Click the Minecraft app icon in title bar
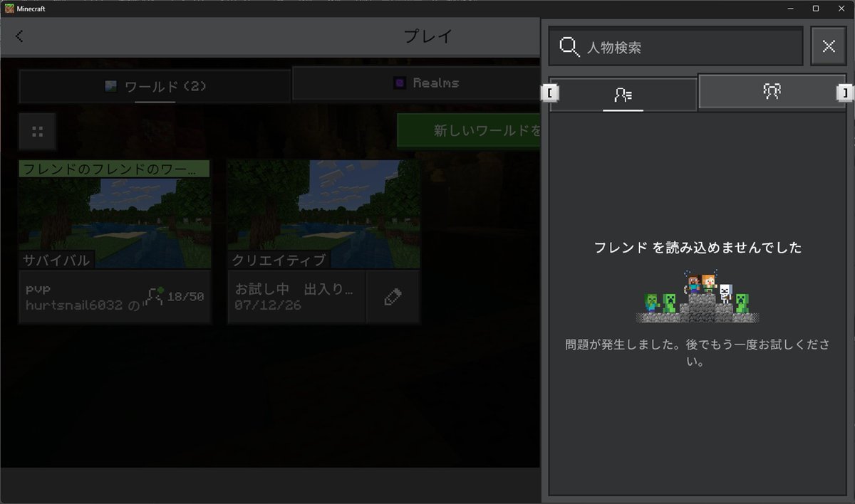The image size is (855, 504). pyautogui.click(x=9, y=8)
